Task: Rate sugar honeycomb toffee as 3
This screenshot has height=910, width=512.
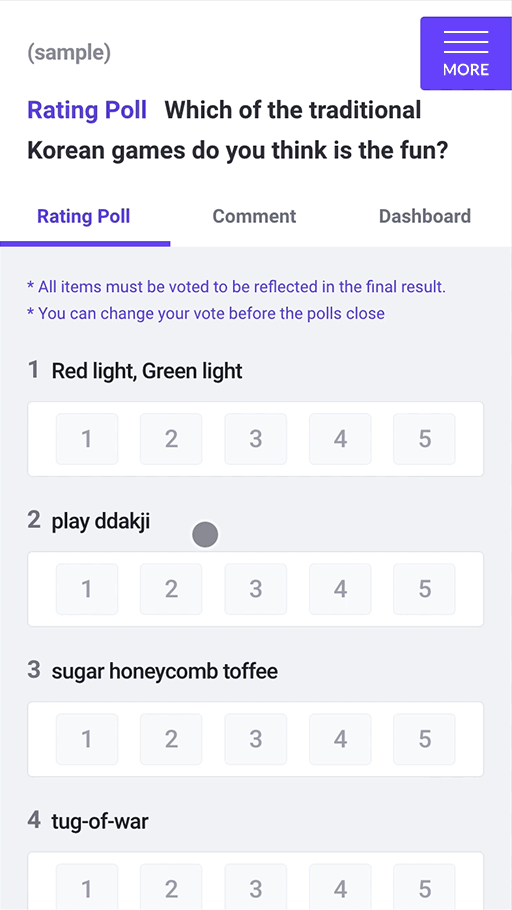Action: [255, 739]
